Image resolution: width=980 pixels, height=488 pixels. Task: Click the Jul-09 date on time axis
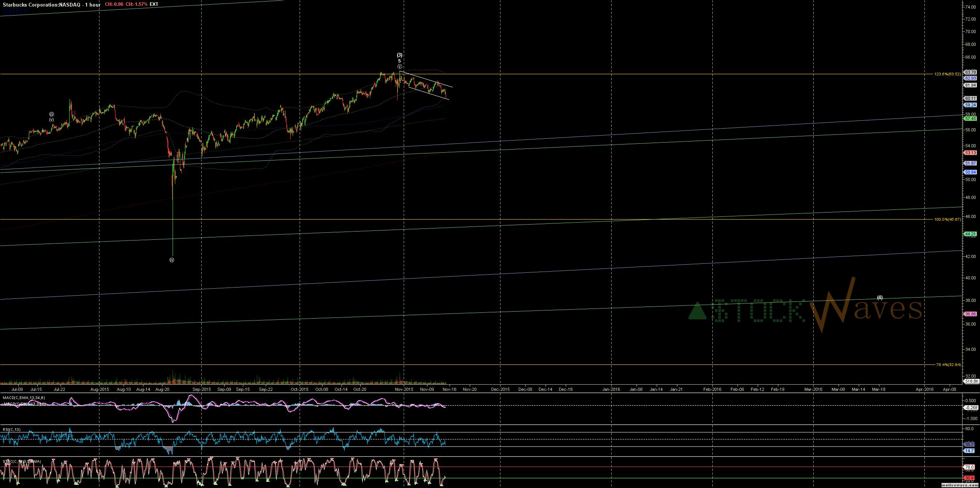[x=17, y=389]
